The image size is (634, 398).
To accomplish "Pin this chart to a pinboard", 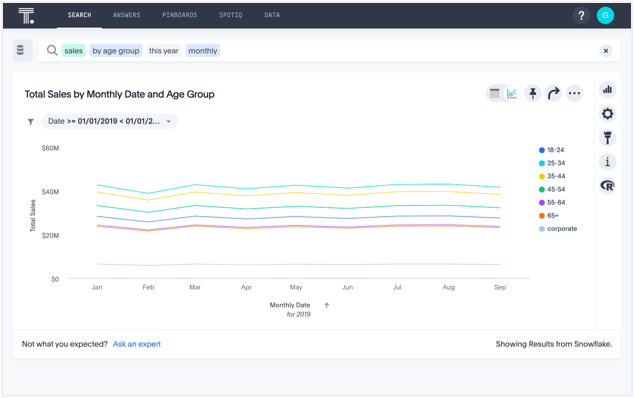I will (x=533, y=93).
